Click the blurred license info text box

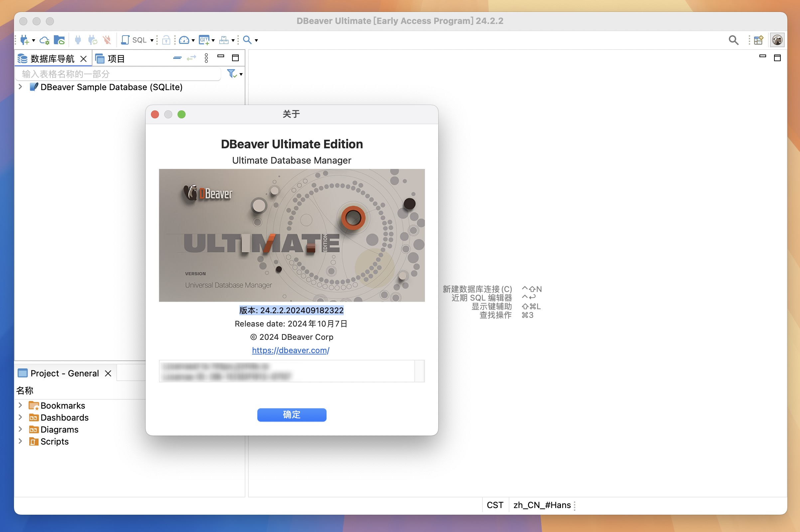[x=292, y=371]
